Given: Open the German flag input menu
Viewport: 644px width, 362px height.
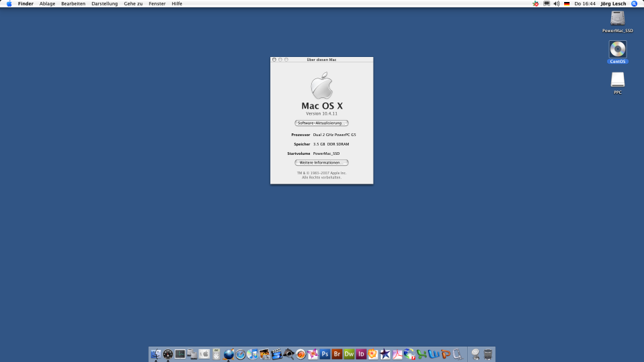Looking at the screenshot, I should click(567, 4).
